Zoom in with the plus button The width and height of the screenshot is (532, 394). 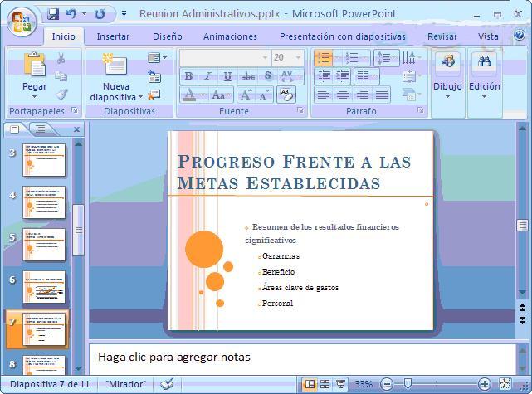pos(484,384)
